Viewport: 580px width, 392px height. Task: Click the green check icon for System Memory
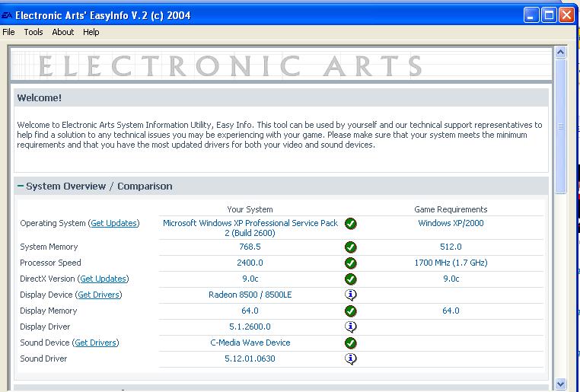click(x=350, y=247)
